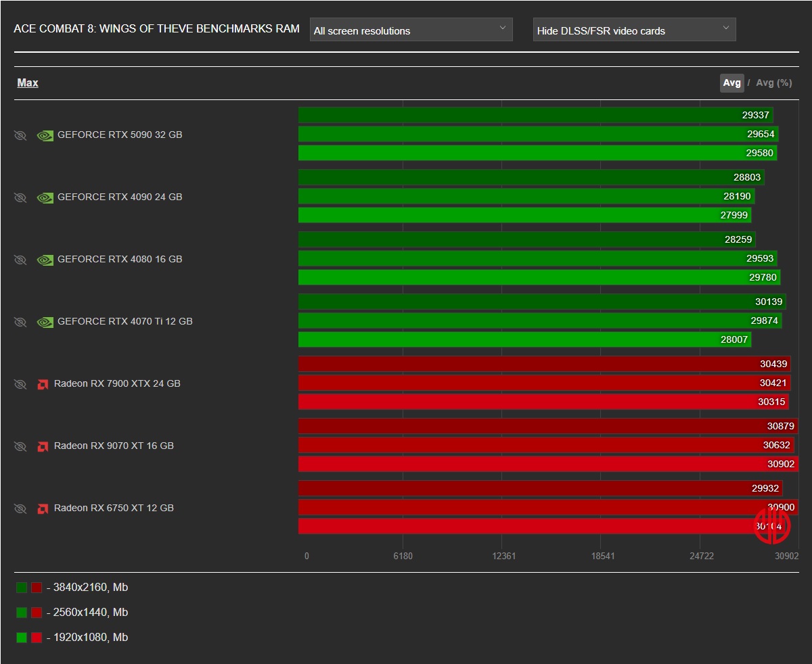Click the green 2560x1440 legend swatch

click(22, 613)
